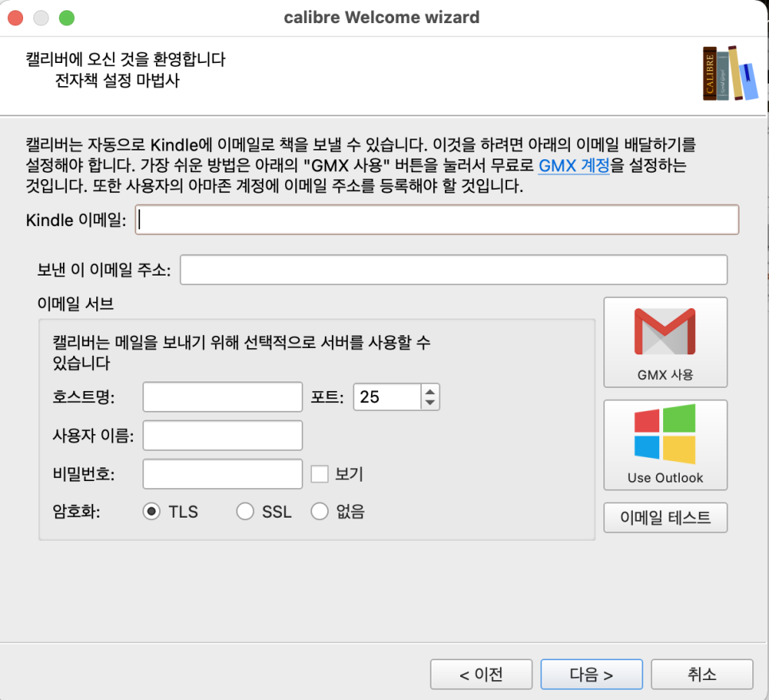Enable the 보기 show password checkbox
The image size is (769, 700).
(x=320, y=474)
